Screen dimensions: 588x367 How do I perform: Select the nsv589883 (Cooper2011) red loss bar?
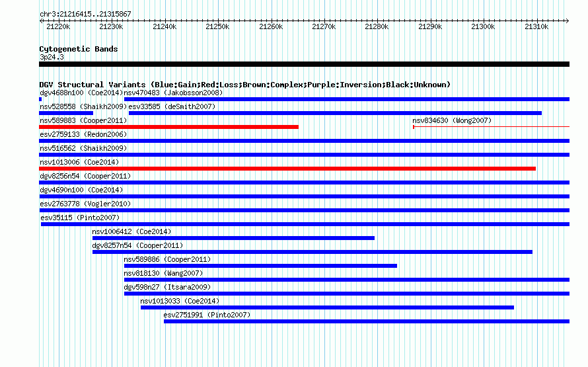click(x=168, y=127)
